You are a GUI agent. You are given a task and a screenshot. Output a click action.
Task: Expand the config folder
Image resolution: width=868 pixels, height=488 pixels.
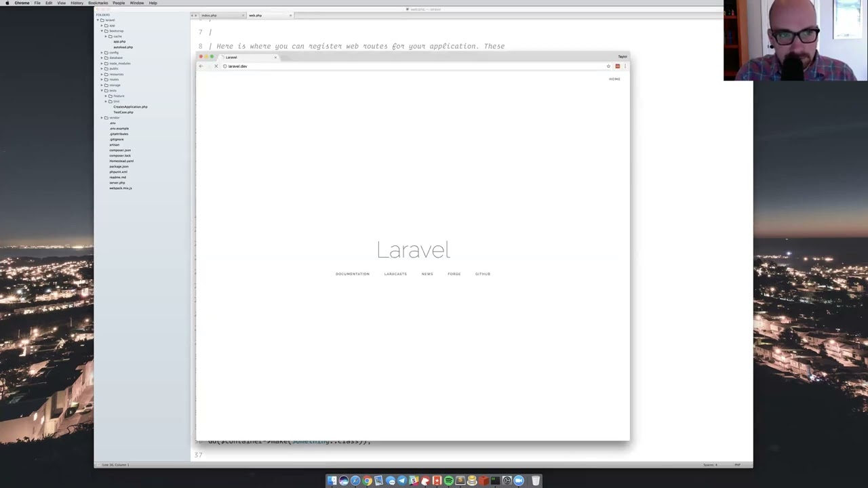click(102, 53)
